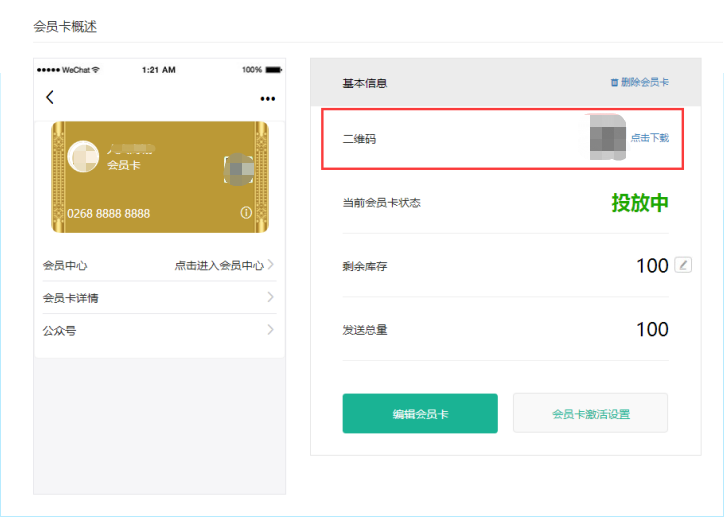Screen dimensions: 724x517
Task: Click the QR code on the gold card
Action: pos(237,168)
